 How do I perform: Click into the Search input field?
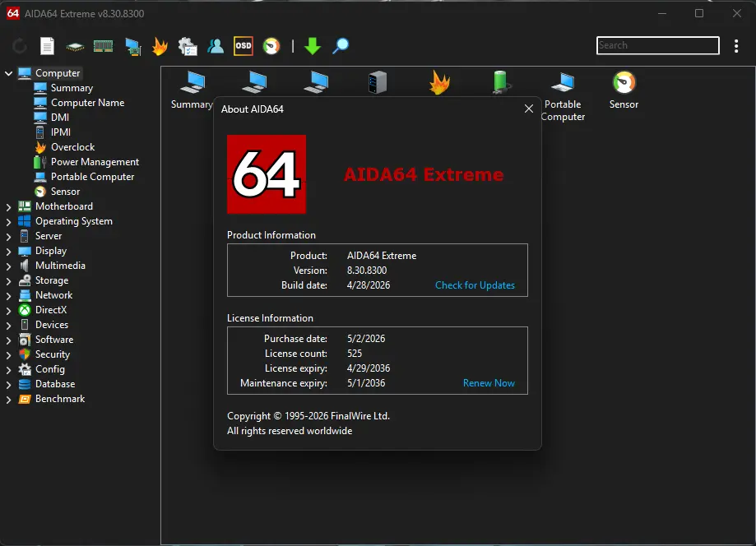(x=657, y=45)
